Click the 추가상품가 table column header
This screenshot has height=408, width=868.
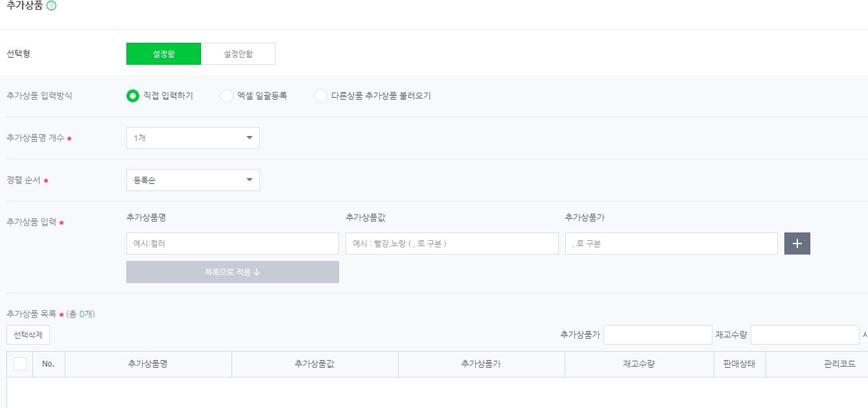click(x=482, y=364)
